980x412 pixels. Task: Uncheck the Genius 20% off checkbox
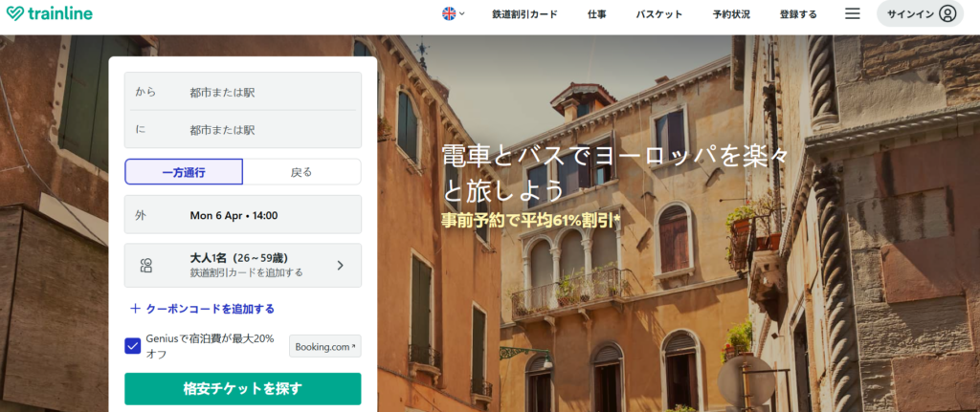132,346
